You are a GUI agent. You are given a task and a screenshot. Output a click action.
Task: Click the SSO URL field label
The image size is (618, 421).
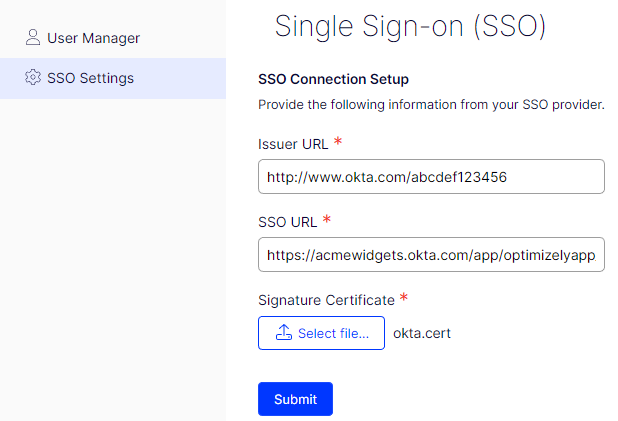(x=288, y=222)
